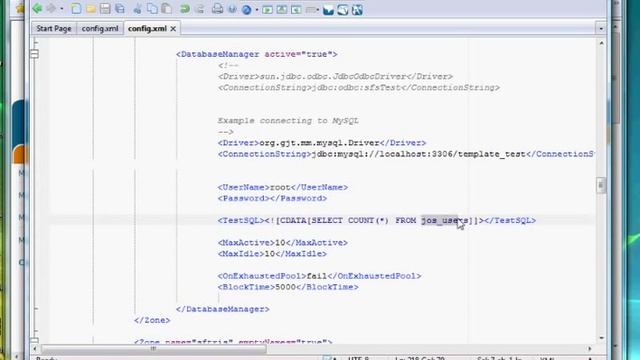640x360 pixels.
Task: Click the DatabaseManager active="true" opening tag
Action: tap(257, 54)
